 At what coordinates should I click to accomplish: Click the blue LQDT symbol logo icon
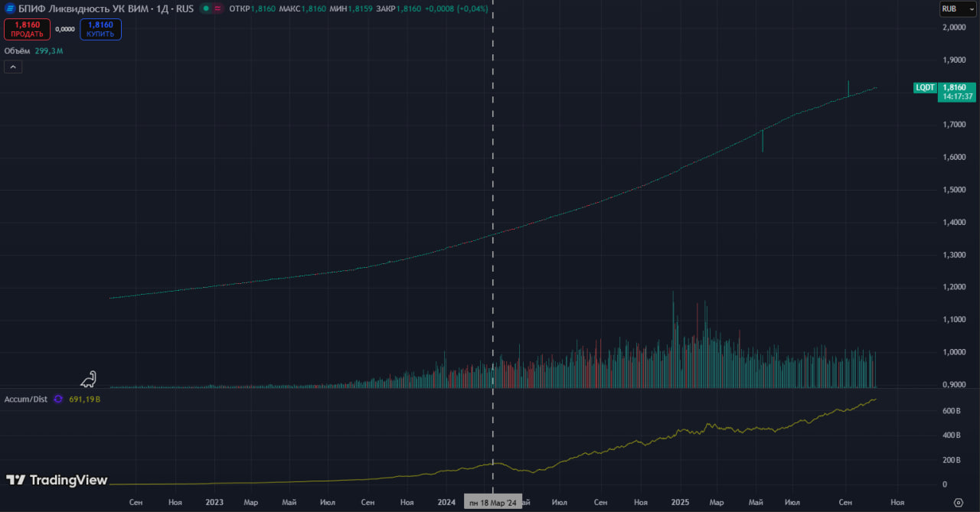11,8
